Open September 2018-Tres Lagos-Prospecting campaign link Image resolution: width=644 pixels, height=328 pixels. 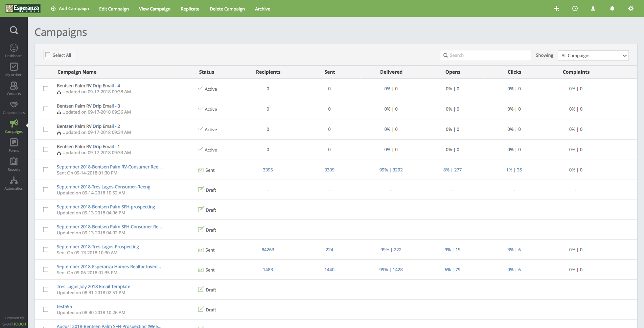(98, 247)
